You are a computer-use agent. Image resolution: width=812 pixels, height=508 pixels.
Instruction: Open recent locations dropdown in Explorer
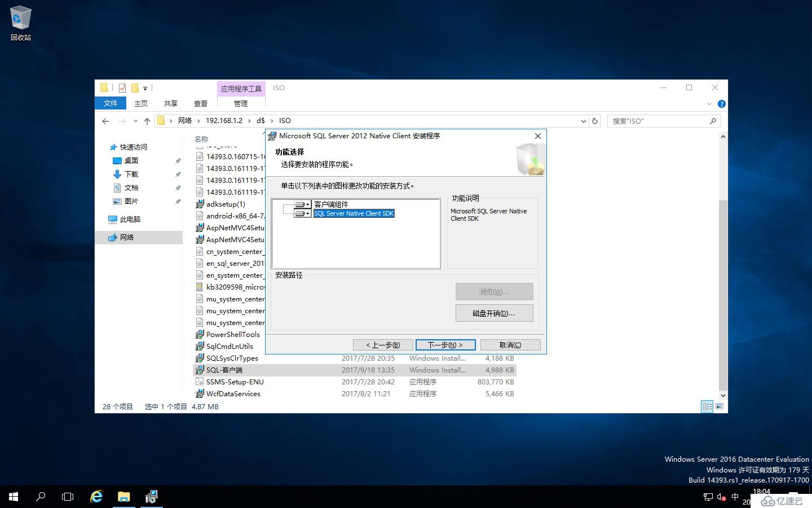[135, 121]
